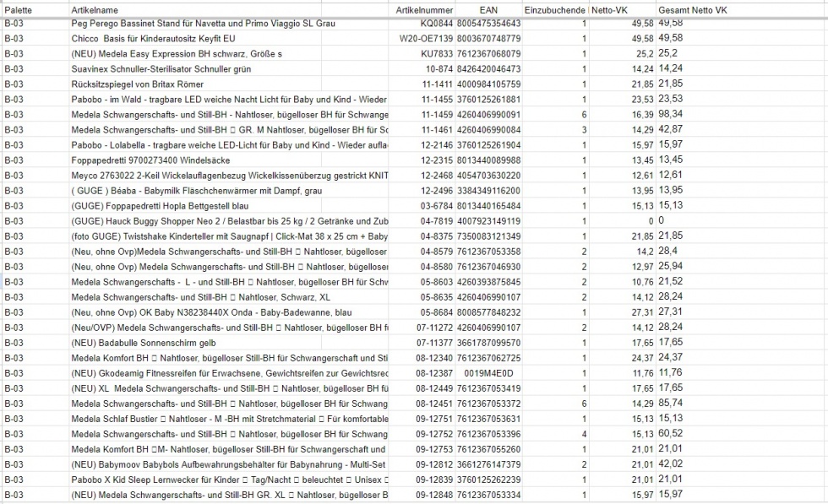Click the total value 42,02
Viewport: 828px width, 504px height.
point(671,465)
